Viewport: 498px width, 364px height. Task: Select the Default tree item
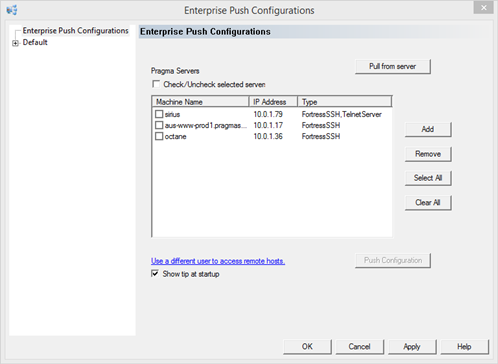tap(35, 42)
